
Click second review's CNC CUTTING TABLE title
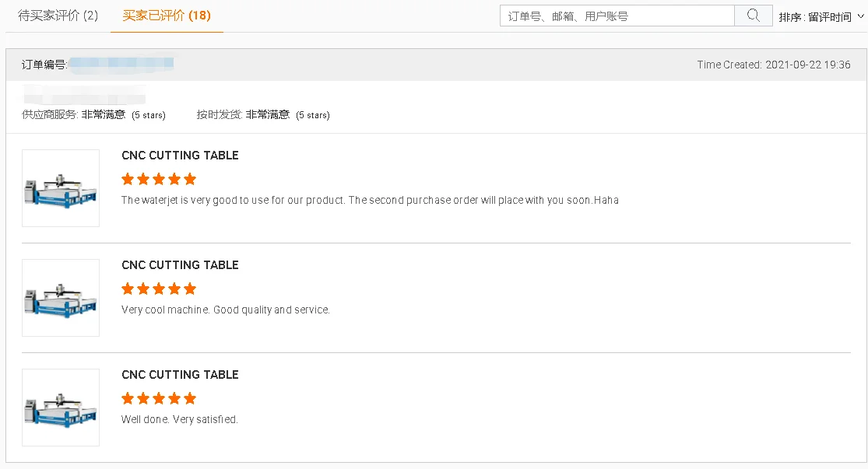point(180,265)
